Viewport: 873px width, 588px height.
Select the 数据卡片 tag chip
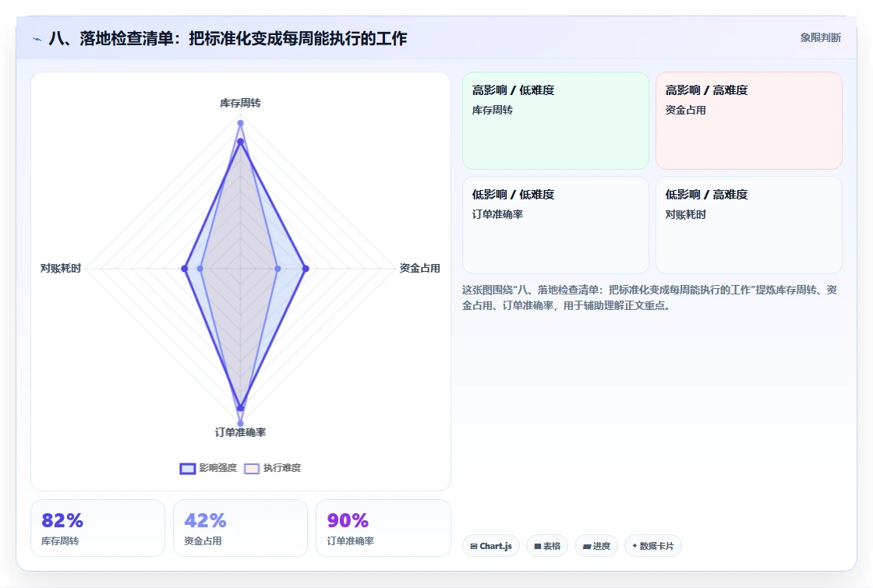click(653, 546)
